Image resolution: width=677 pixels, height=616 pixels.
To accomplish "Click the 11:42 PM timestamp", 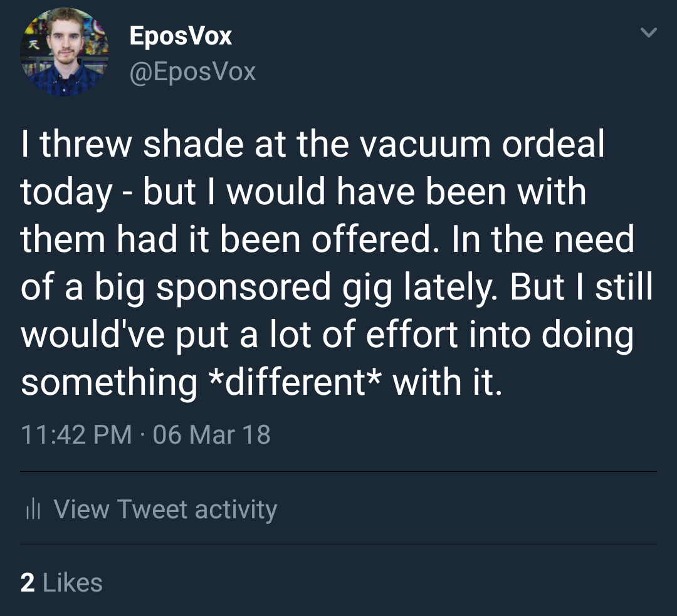I will (x=76, y=435).
